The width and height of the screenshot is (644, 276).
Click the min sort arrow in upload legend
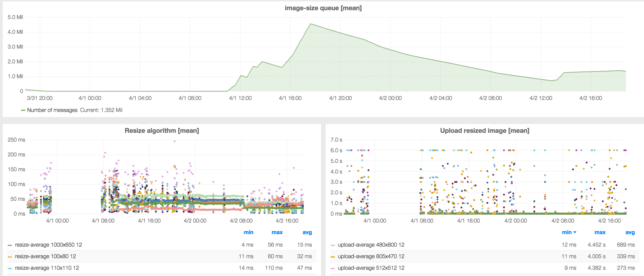pos(575,232)
